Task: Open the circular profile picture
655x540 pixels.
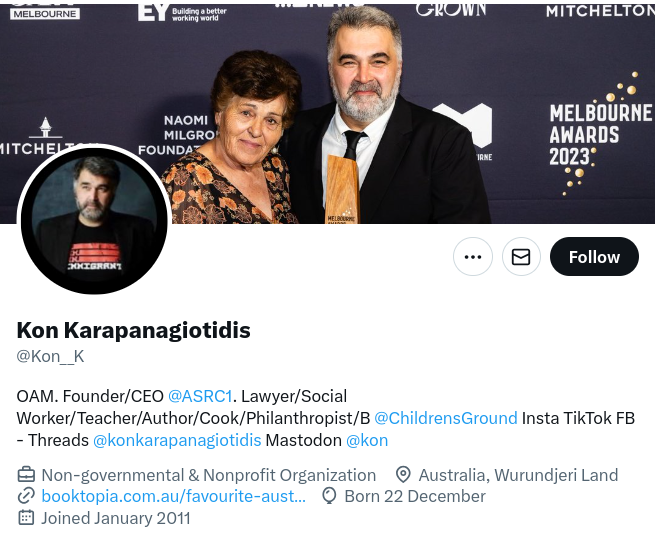Action: pos(94,220)
